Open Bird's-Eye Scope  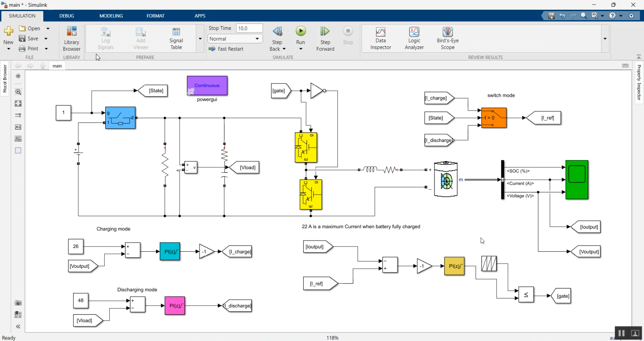point(448,38)
